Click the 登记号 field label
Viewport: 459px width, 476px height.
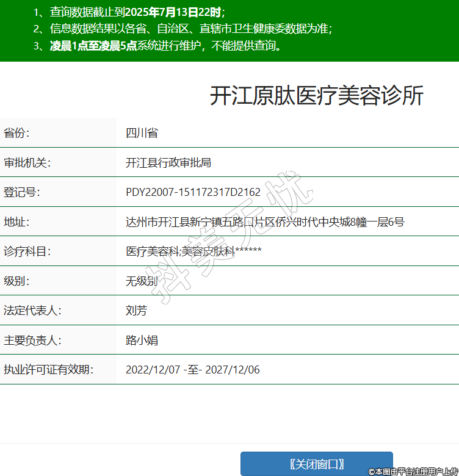tap(22, 192)
